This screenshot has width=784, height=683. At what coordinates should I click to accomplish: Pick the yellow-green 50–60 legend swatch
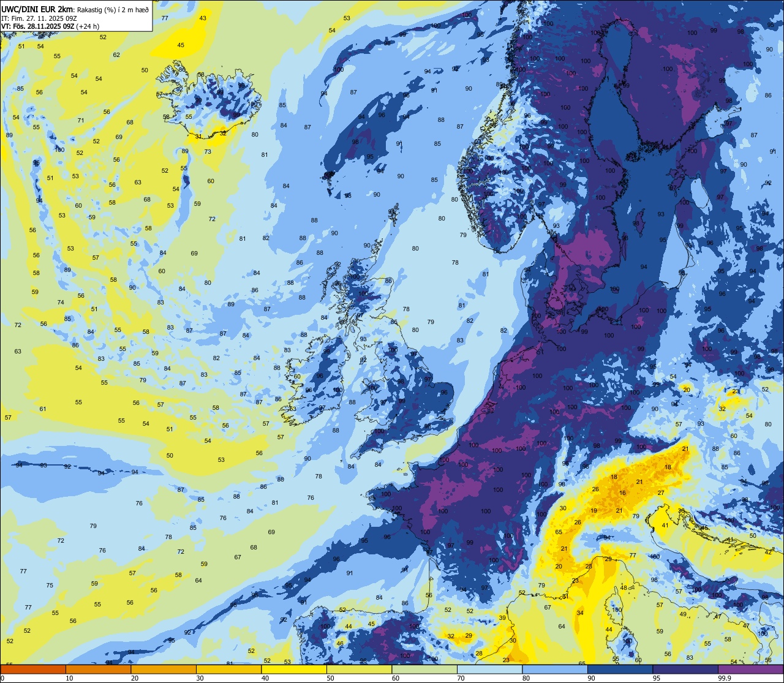[359, 669]
